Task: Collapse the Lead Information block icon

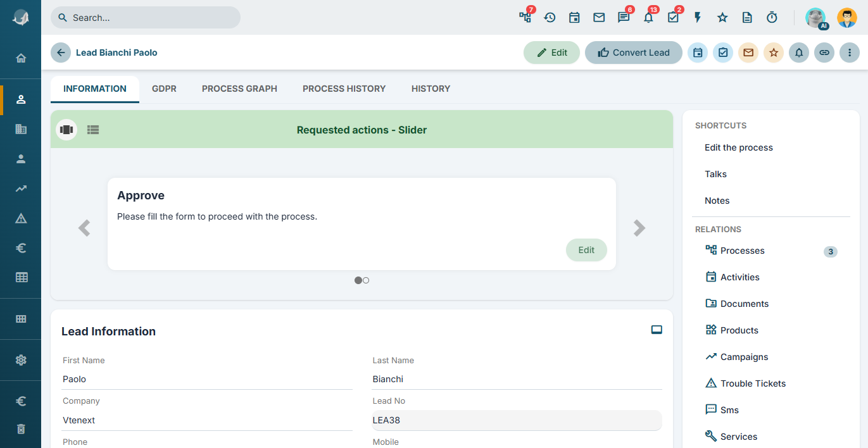Action: click(x=657, y=330)
